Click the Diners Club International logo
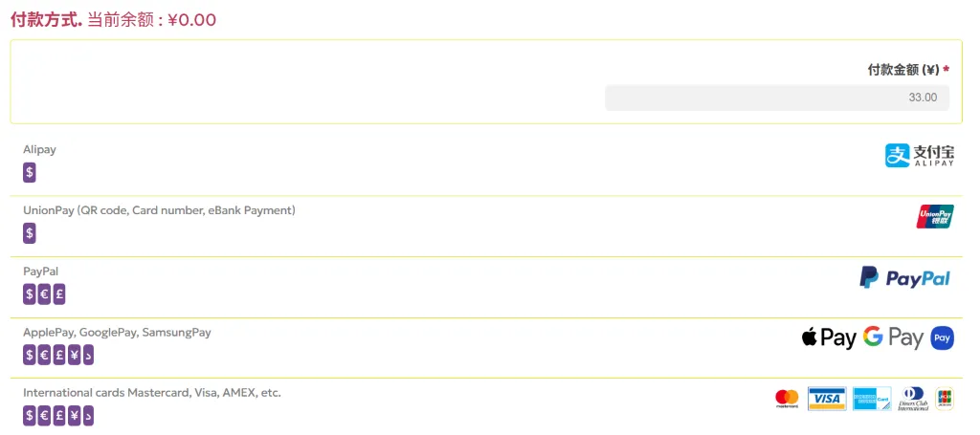The image size is (980, 435). click(x=913, y=399)
